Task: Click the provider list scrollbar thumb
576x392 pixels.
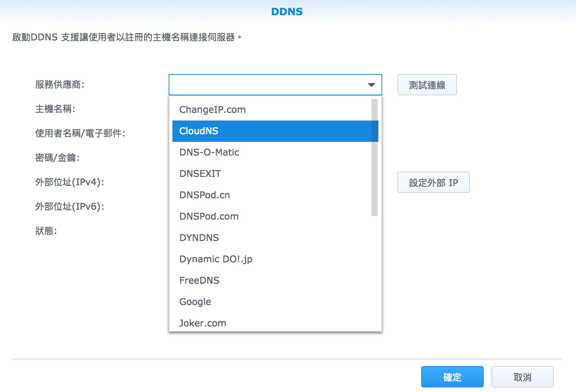Action: 375,157
